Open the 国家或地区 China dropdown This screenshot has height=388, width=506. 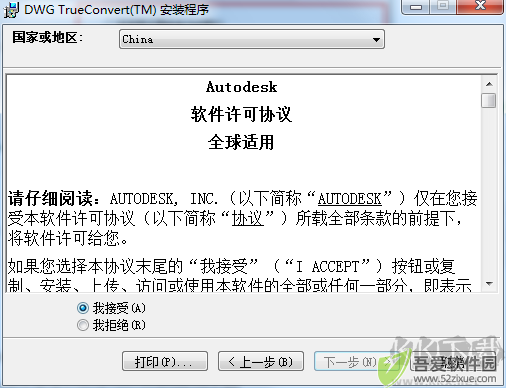[252, 39]
